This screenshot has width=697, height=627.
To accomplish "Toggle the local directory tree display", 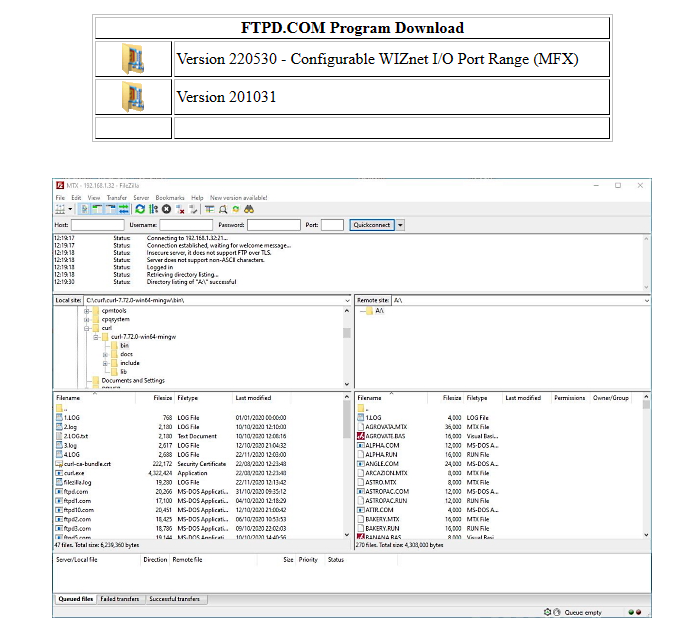I will (x=97, y=209).
